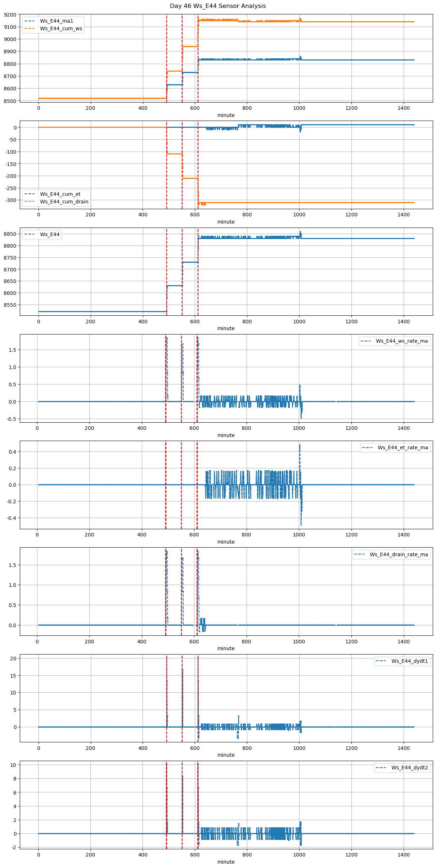
Task: Click orange line swatch beside Ws_E44_cum_ws
Action: click(x=31, y=28)
